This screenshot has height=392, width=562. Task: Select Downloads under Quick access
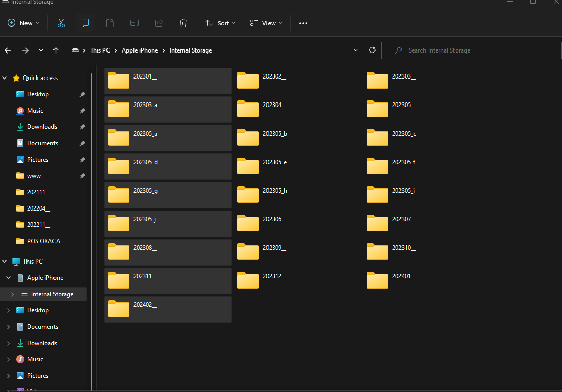pyautogui.click(x=42, y=127)
